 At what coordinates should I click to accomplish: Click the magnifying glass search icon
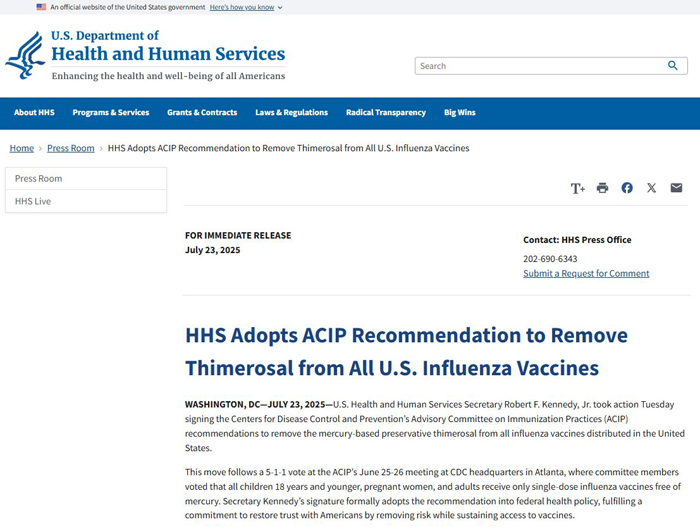[x=672, y=66]
